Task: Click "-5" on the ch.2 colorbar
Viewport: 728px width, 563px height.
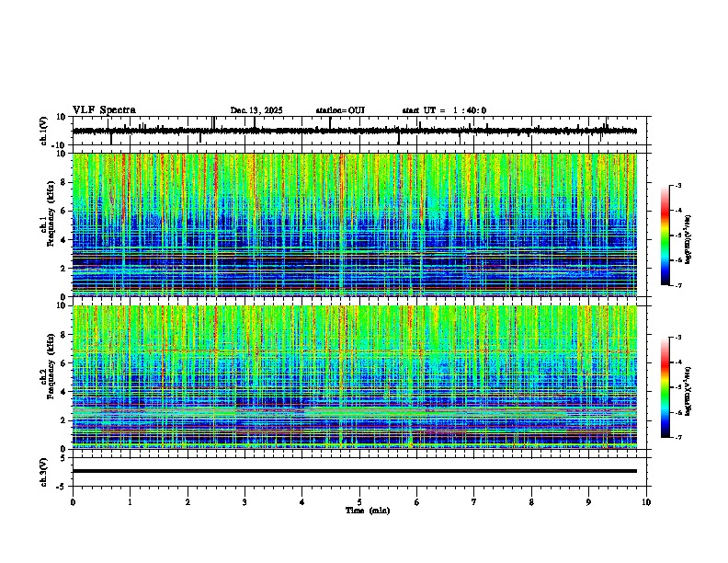Action: point(678,387)
